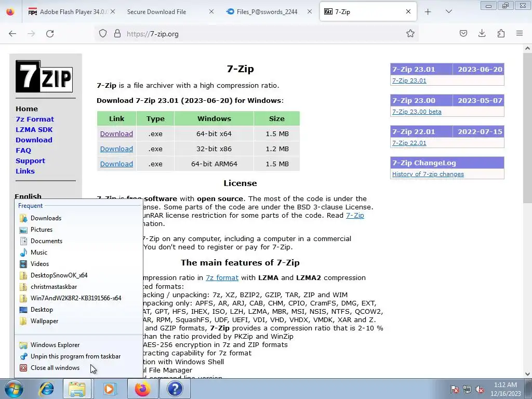
Task: Open the 7z format text link
Action: tap(222, 277)
